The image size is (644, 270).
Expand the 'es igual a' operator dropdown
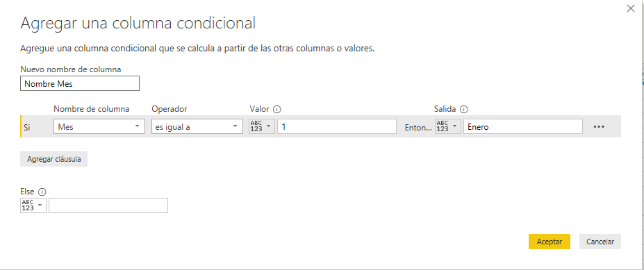click(197, 126)
